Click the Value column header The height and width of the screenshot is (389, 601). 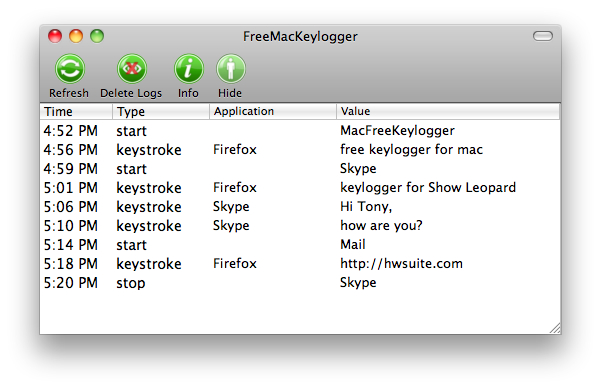[448, 112]
